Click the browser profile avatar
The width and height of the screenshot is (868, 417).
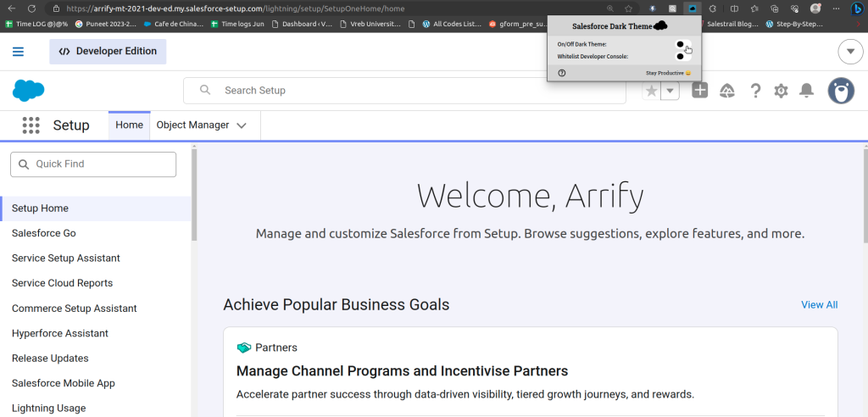815,8
